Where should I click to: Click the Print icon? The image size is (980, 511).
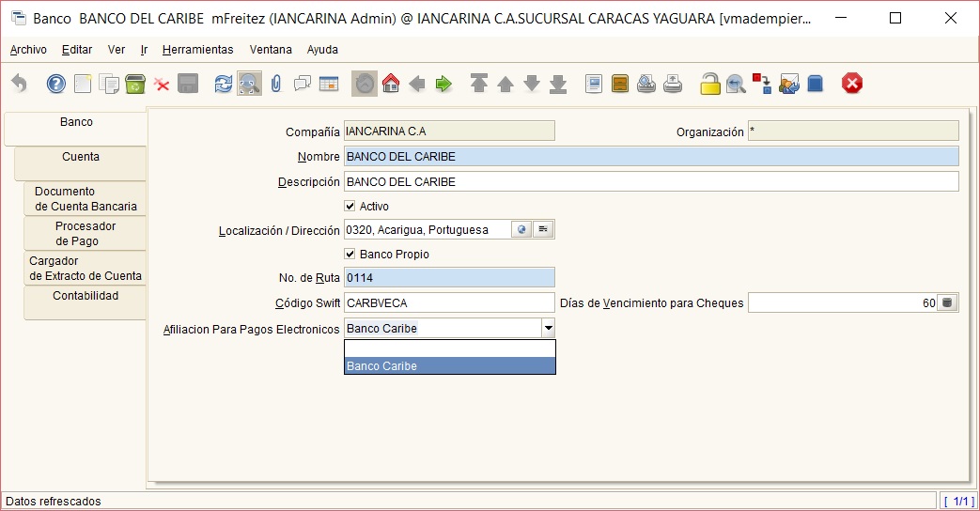[x=673, y=83]
